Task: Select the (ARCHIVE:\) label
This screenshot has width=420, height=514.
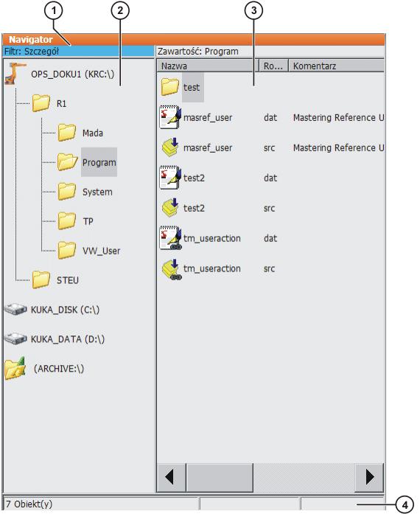Action: coord(59,369)
